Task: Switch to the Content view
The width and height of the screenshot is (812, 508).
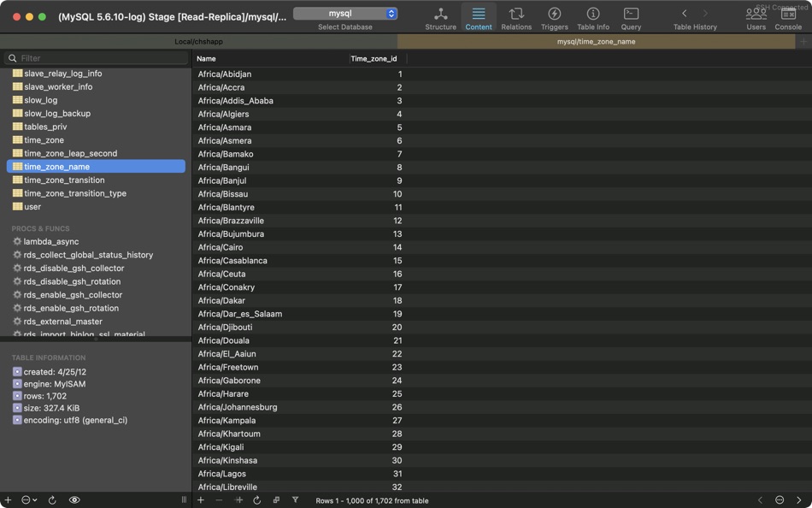Action: 478,19
